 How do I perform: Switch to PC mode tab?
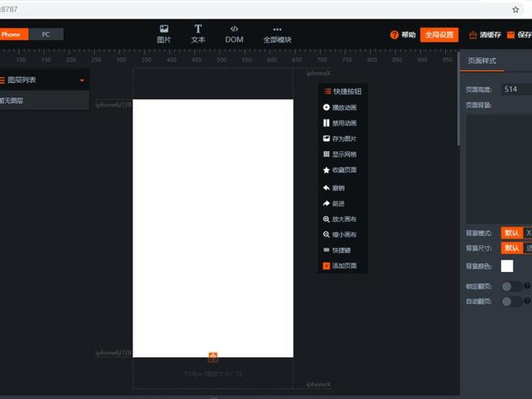pos(46,35)
